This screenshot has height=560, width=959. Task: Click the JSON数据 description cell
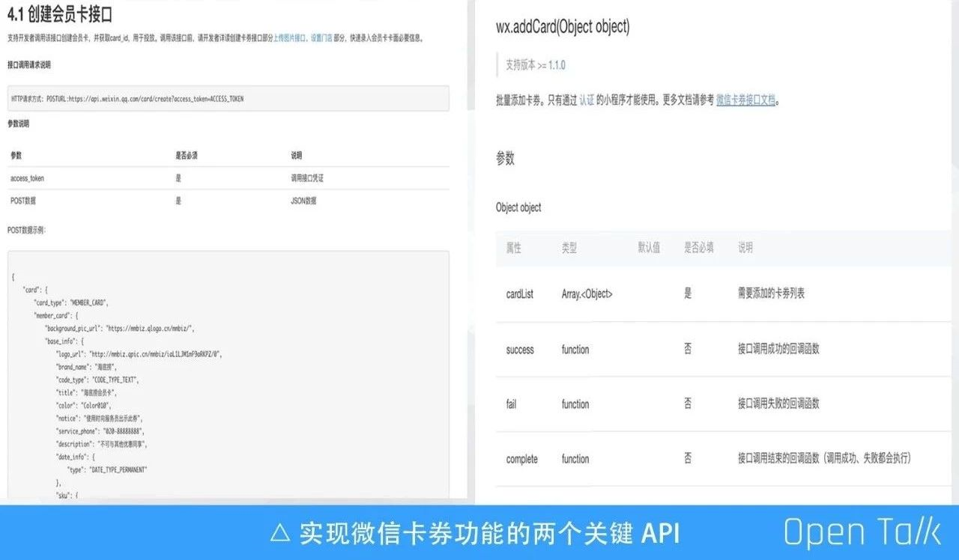[303, 201]
